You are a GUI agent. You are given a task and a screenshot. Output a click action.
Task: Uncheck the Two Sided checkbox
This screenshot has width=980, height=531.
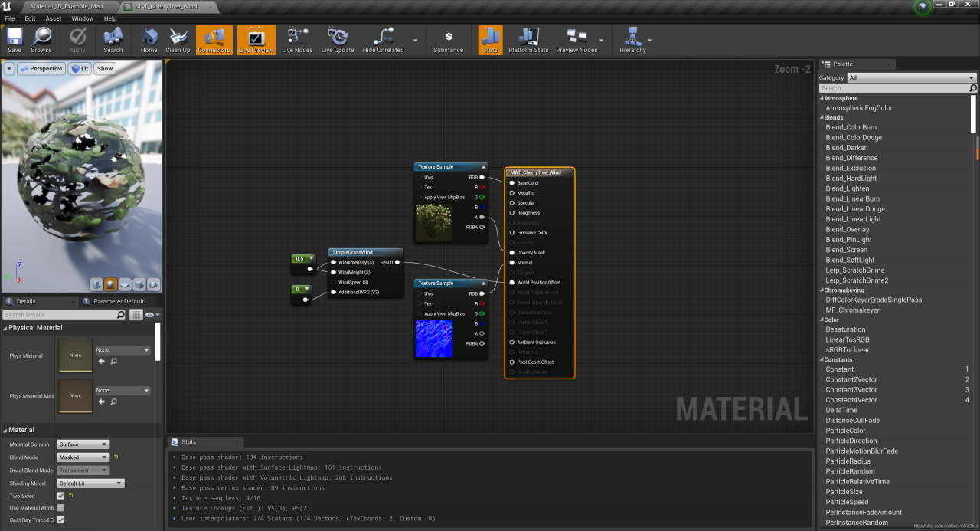(x=61, y=496)
